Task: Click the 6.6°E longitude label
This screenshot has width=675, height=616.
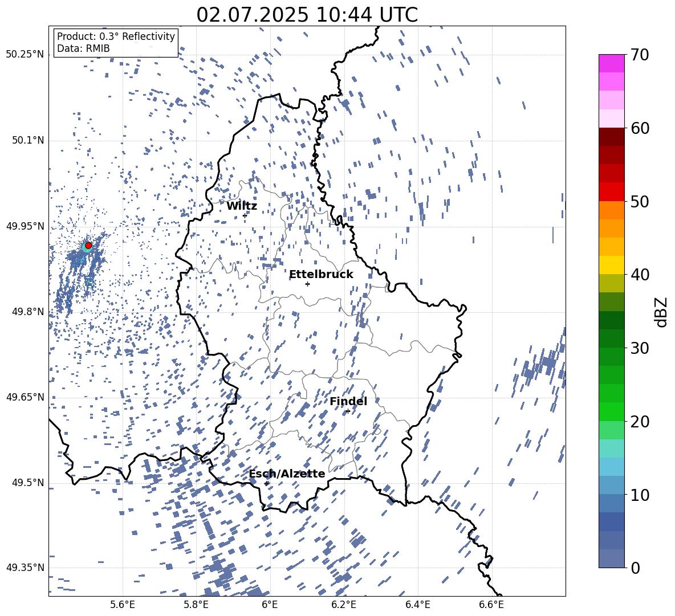Action: pos(491,605)
